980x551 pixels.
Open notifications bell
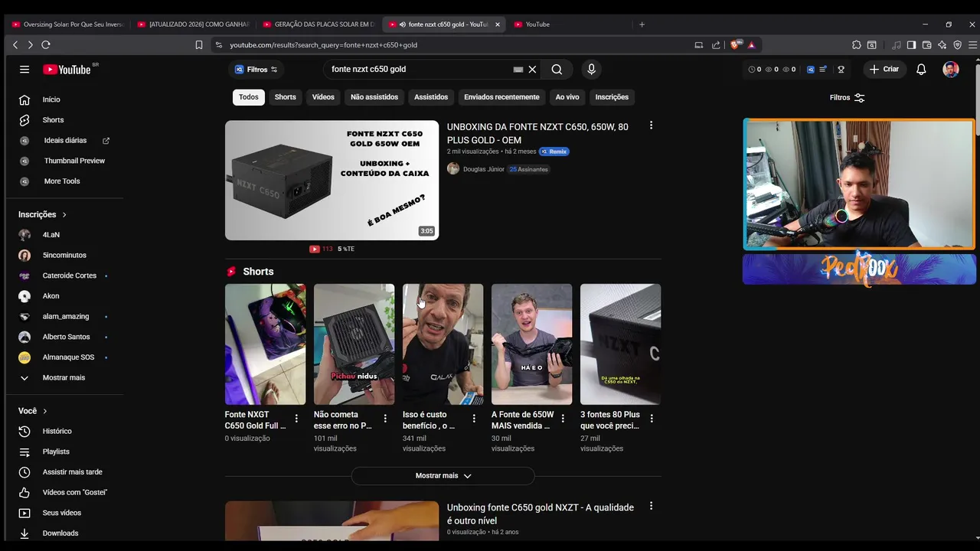921,69
